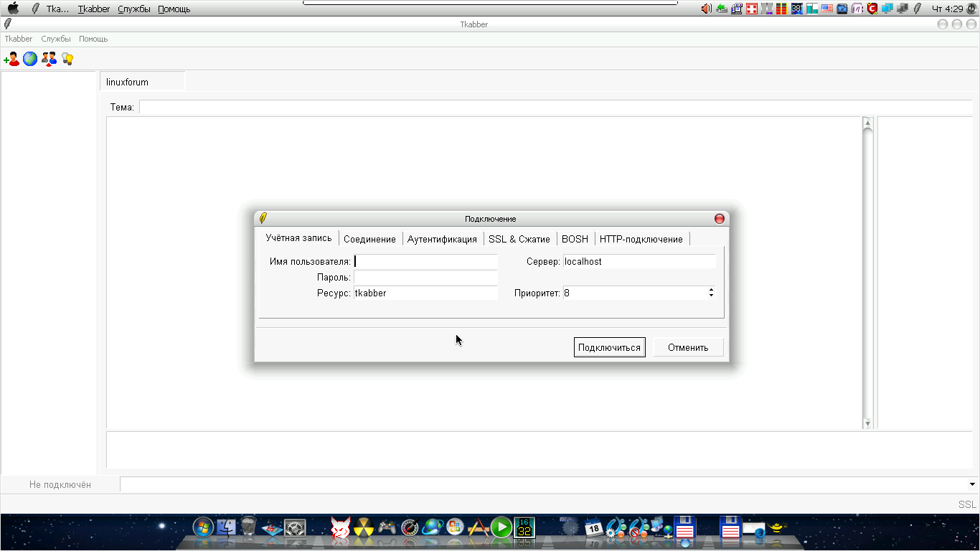Open Помощь in the top system menu bar
This screenshot has width=980, height=551.
[x=174, y=9]
